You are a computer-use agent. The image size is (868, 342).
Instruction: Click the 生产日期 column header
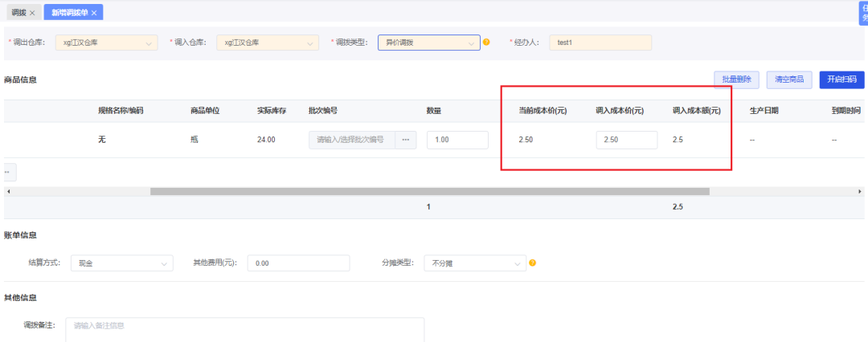coord(764,111)
